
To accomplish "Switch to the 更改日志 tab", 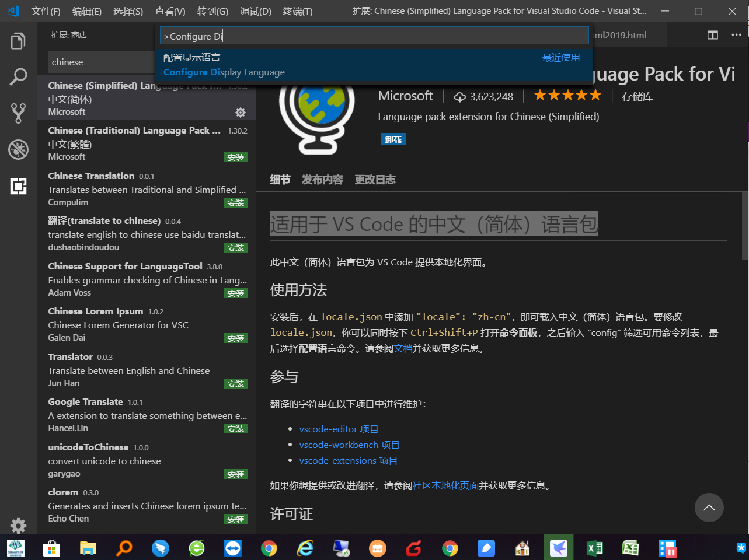I will (375, 180).
